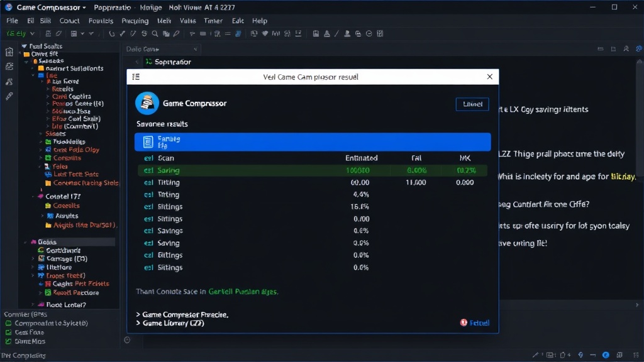Open the Vates menu
The height and width of the screenshot is (362, 644).
tap(187, 21)
